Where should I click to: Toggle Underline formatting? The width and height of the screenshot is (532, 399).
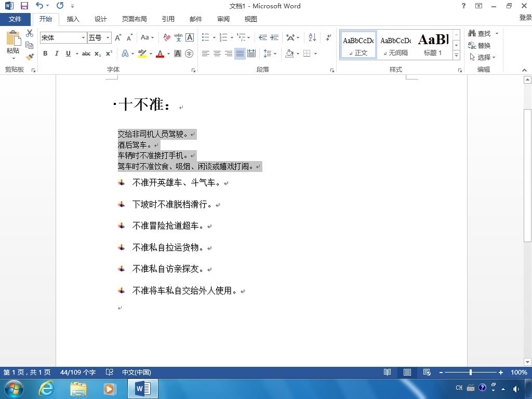[68, 54]
